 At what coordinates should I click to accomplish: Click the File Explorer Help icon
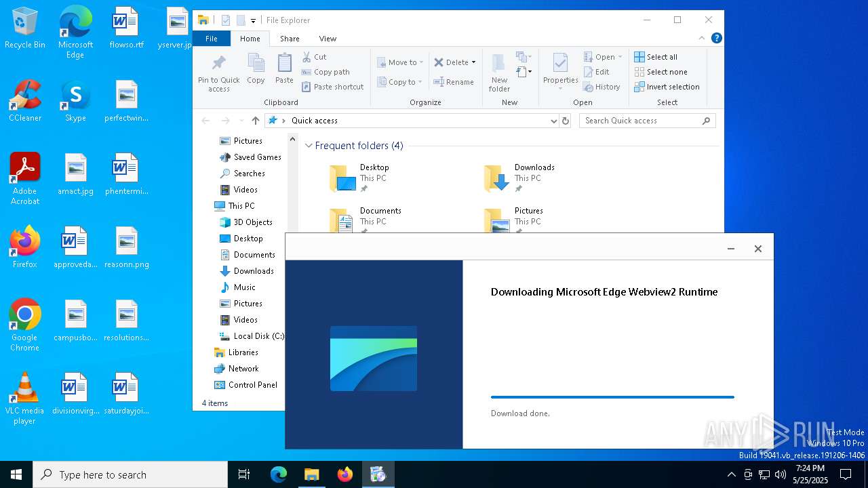(x=716, y=38)
